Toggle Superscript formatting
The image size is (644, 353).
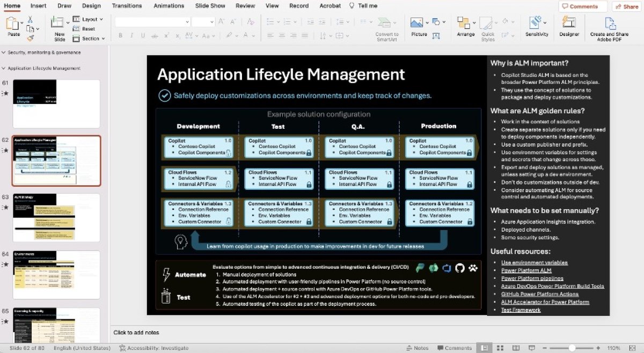click(167, 35)
